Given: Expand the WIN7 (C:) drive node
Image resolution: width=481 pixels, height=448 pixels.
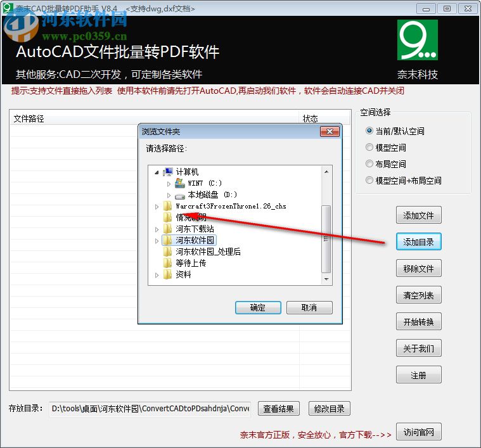Looking at the screenshot, I should pos(169,184).
